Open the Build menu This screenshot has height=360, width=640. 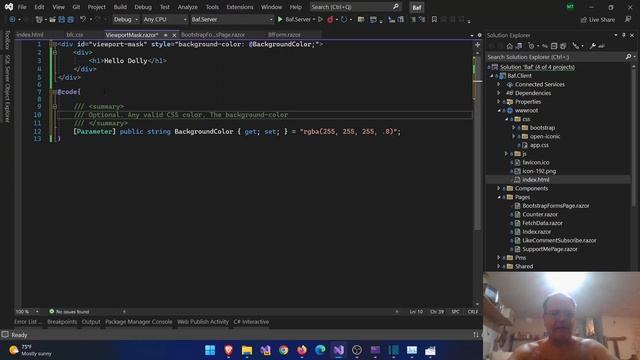(120, 7)
